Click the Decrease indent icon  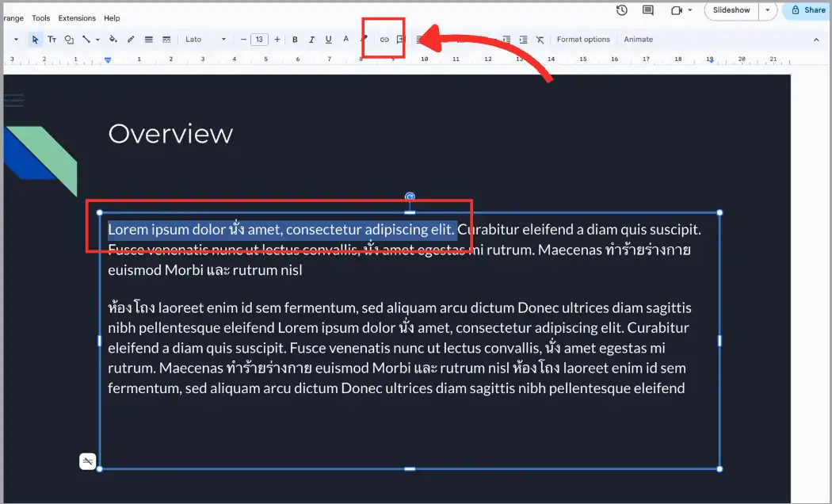point(507,40)
